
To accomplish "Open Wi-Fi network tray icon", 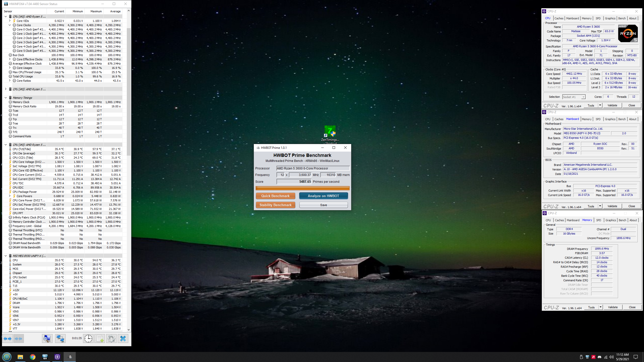I will (606, 357).
